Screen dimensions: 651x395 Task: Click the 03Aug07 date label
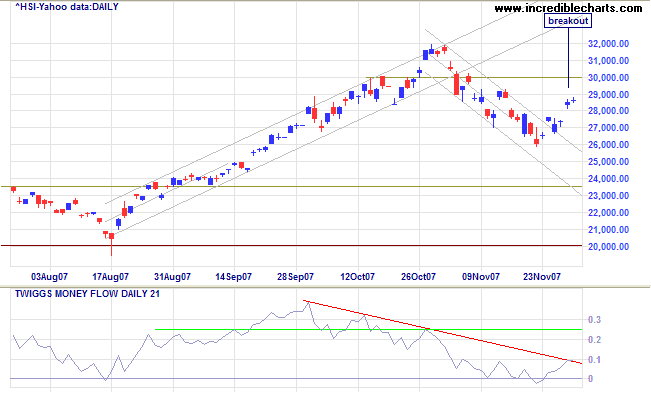click(x=49, y=277)
